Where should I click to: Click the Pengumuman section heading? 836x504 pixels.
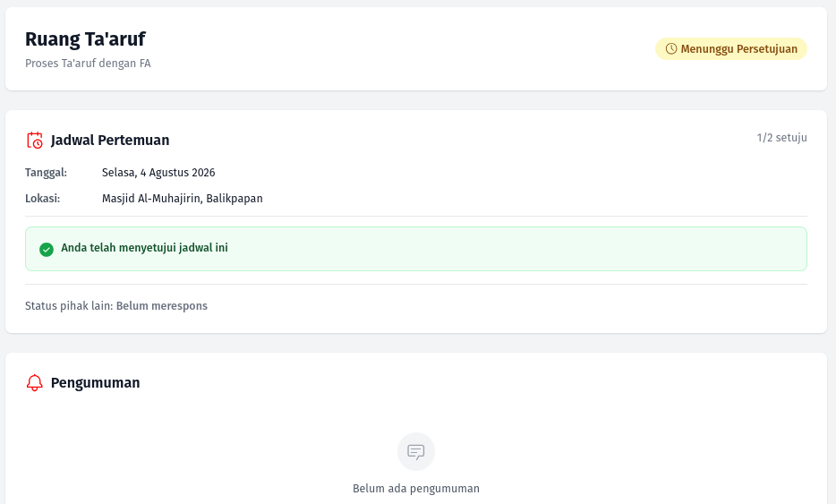[96, 383]
